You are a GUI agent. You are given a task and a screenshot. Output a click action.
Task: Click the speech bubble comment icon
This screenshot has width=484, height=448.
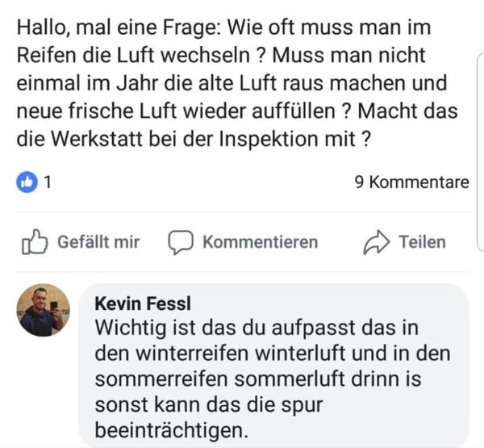tap(180, 241)
